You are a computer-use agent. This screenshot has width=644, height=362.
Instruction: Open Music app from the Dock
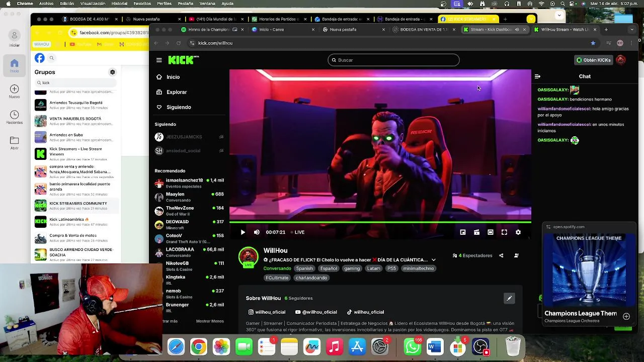(x=335, y=347)
